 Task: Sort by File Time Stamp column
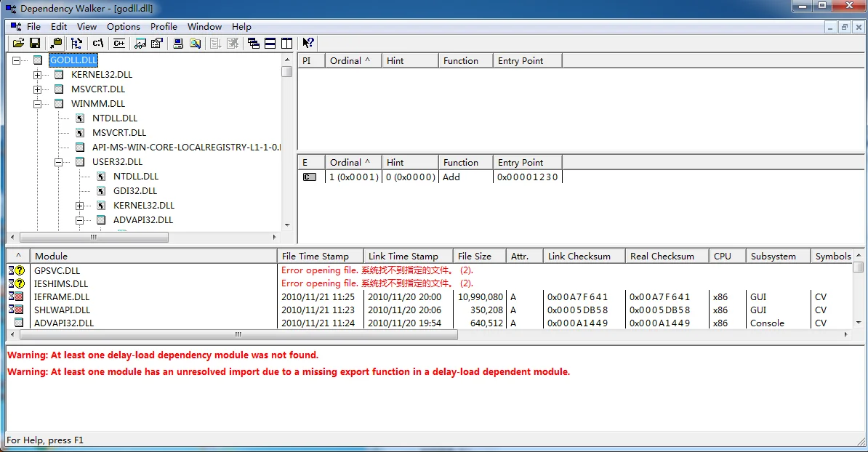pos(321,256)
